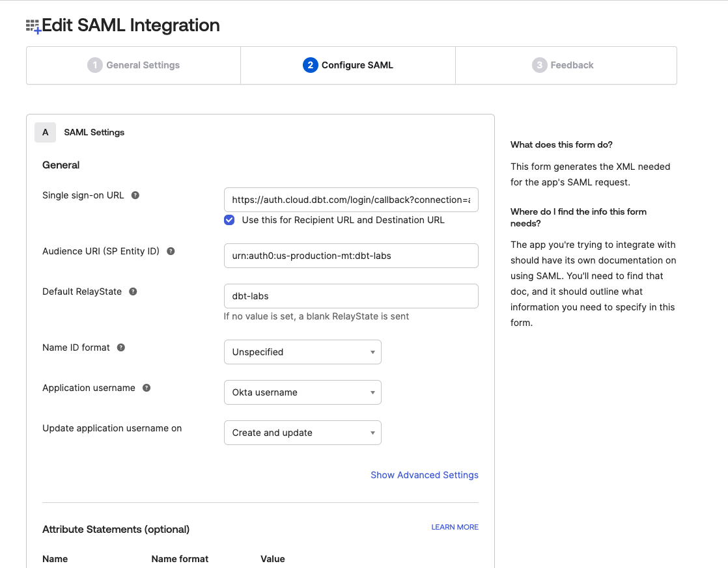Open the Name ID format dropdown
Image resolution: width=728 pixels, height=568 pixels.
(x=302, y=351)
